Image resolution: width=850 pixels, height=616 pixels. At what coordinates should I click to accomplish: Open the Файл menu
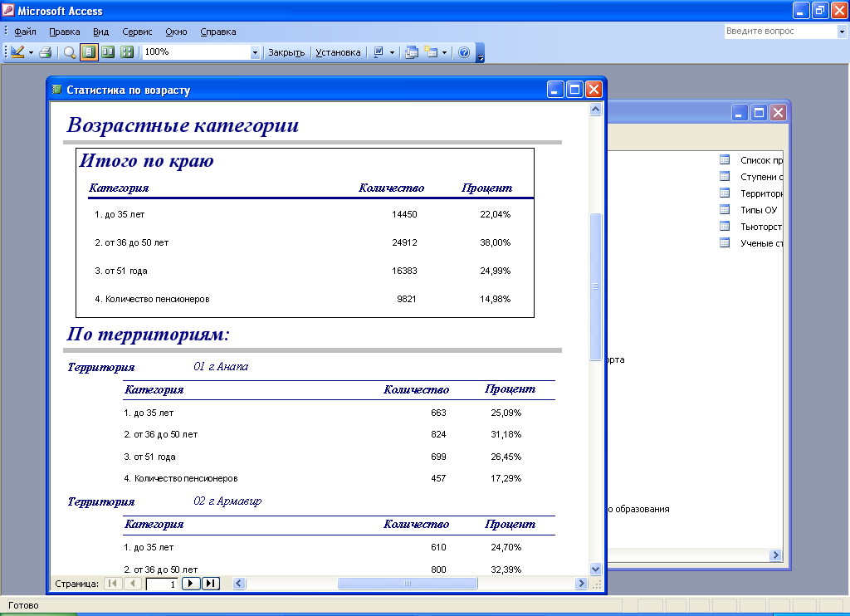(x=25, y=32)
